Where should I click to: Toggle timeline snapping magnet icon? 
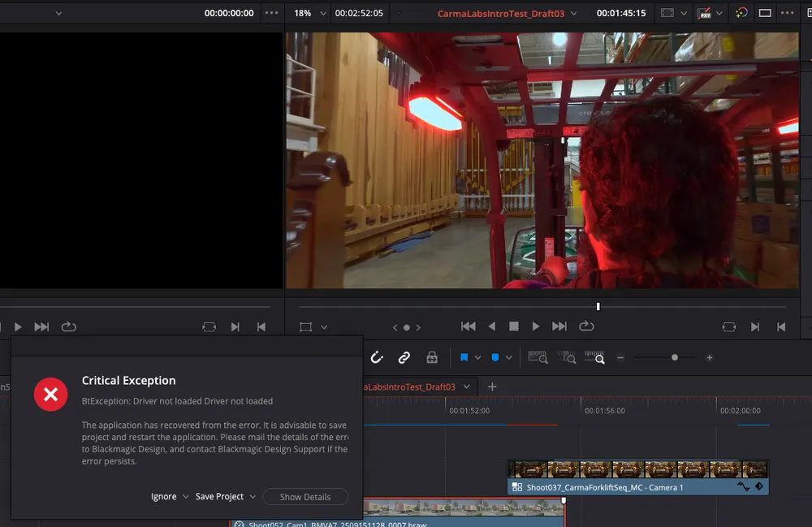[377, 357]
